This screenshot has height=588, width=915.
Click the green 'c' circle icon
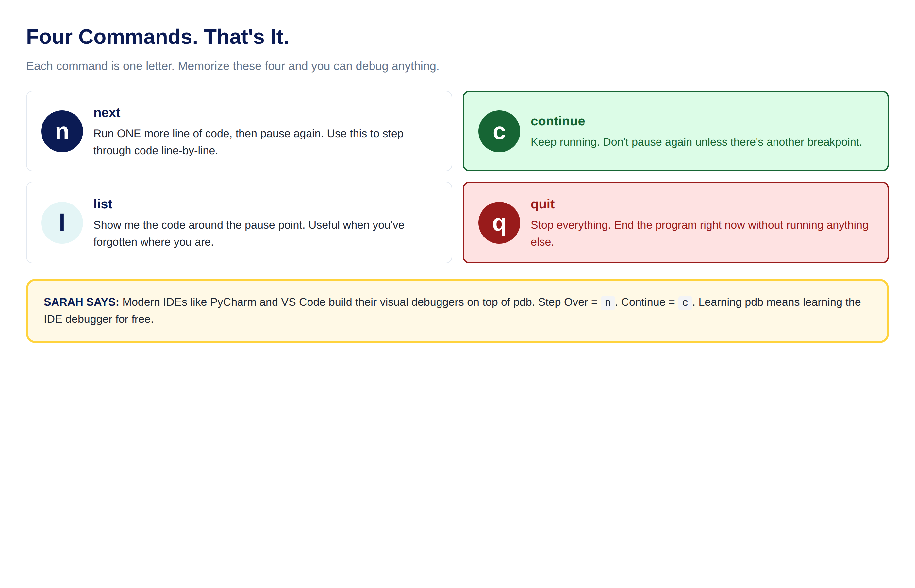(499, 131)
